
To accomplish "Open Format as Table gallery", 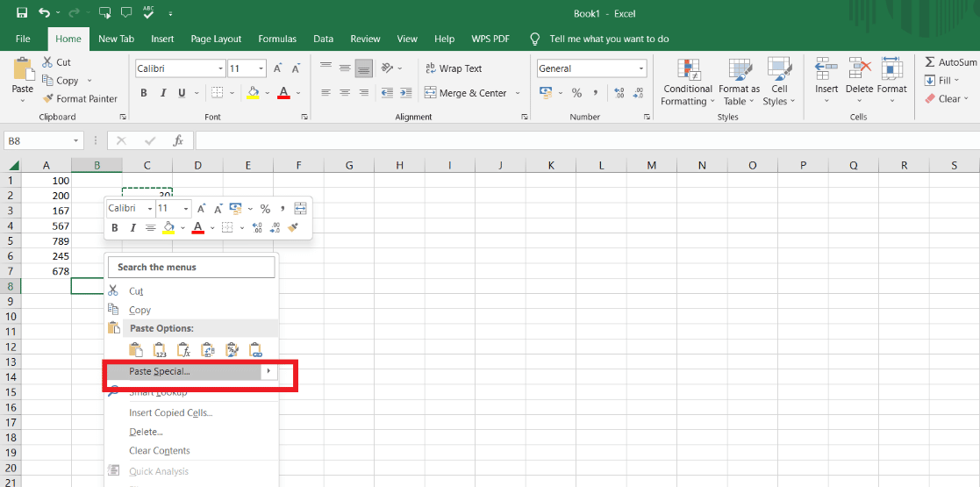I will pos(739,82).
